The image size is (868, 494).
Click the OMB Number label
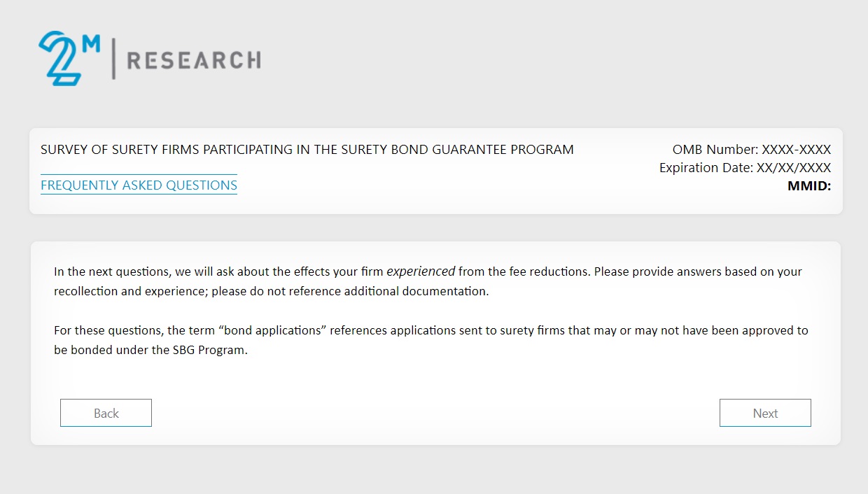coord(715,149)
